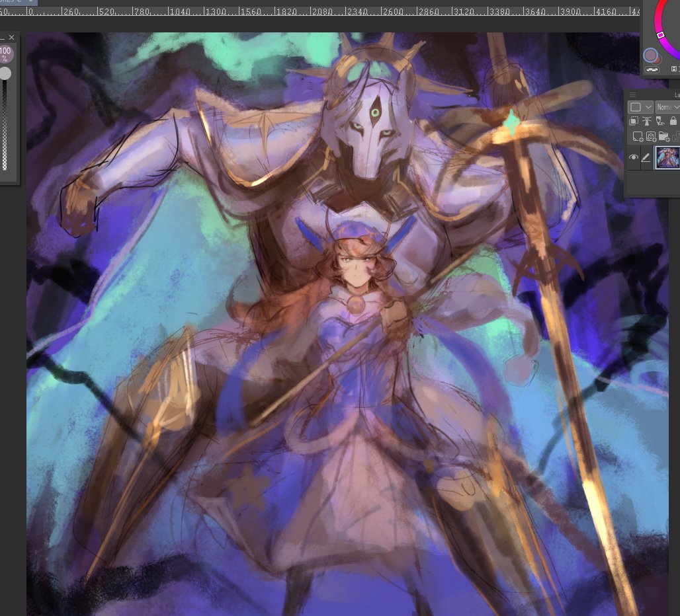Image resolution: width=680 pixels, height=616 pixels.
Task: Create a new vector layer
Action: point(651,136)
